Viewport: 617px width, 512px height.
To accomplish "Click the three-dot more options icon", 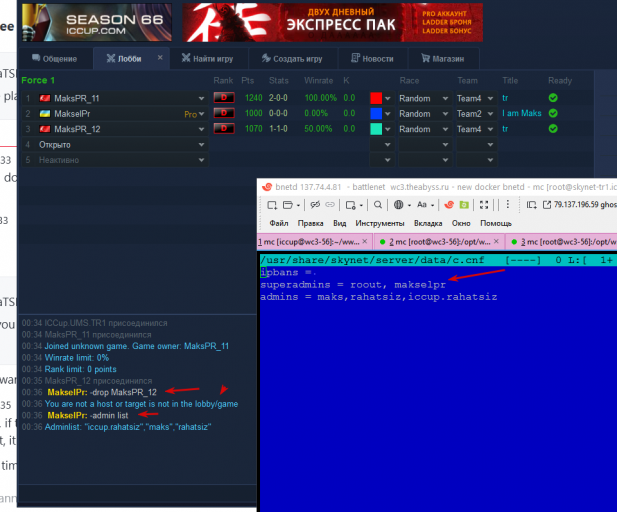I will 508,204.
